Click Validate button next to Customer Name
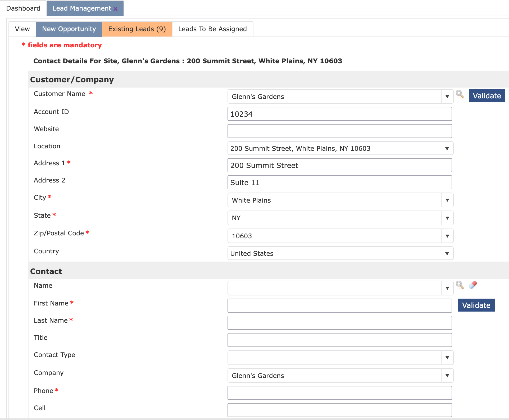The width and height of the screenshot is (509, 420). pyautogui.click(x=487, y=96)
